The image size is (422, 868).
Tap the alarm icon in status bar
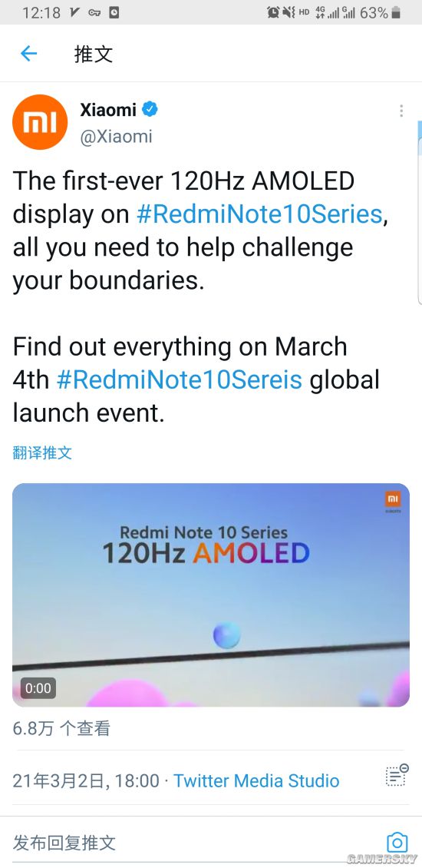pos(272,13)
